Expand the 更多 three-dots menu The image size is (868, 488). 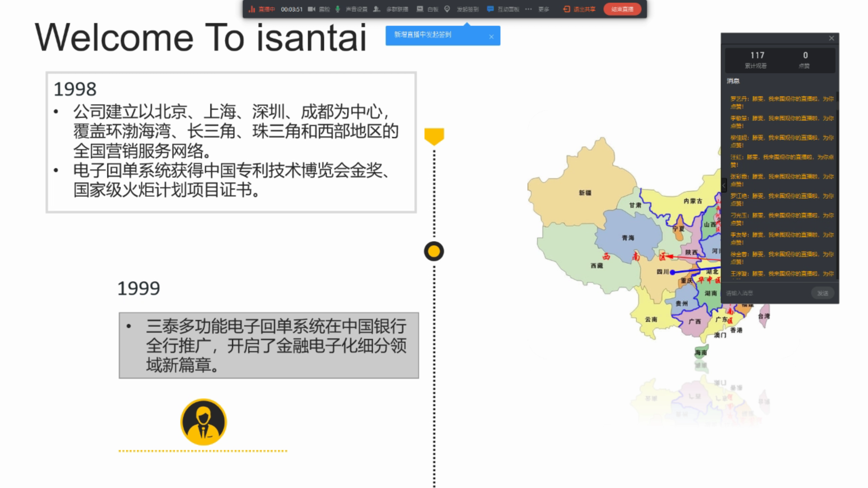[528, 9]
